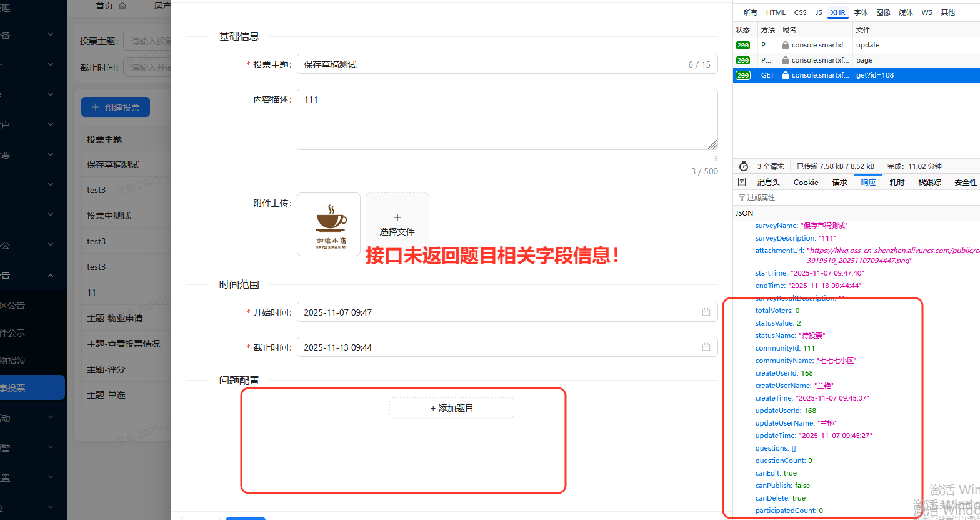Click the 选择文件 upload box

coord(397,224)
